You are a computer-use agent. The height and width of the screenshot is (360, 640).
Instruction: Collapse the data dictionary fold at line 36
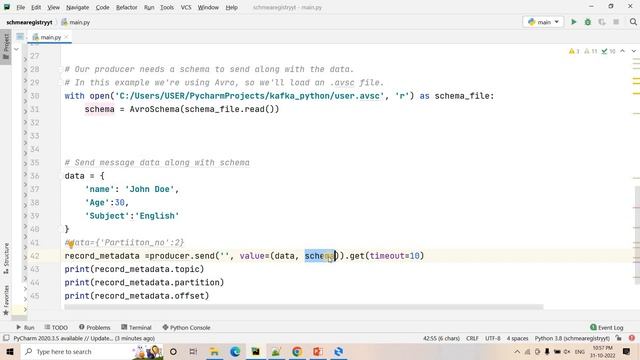click(61, 176)
